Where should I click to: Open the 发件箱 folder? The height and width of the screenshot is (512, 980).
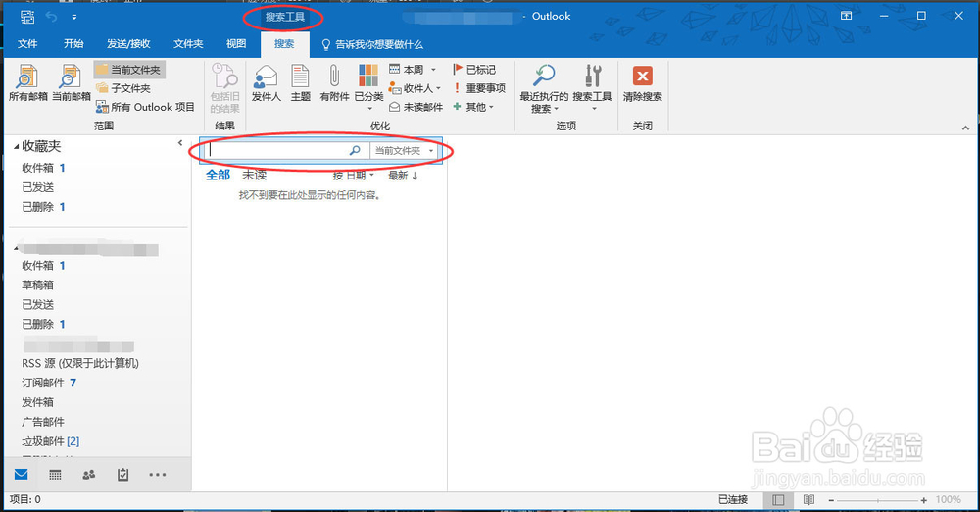coord(37,402)
